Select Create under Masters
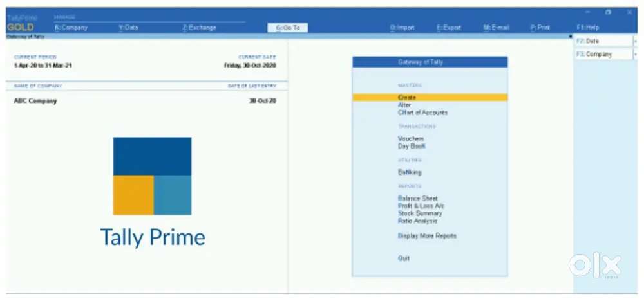644x299 pixels. click(407, 98)
